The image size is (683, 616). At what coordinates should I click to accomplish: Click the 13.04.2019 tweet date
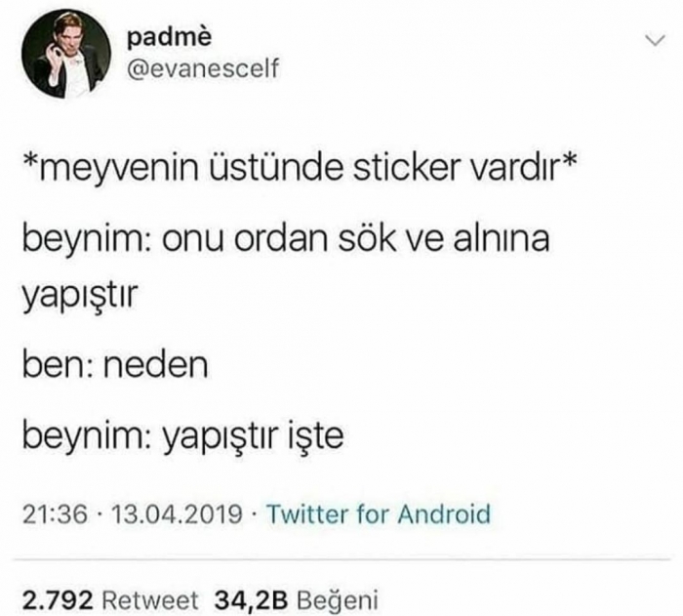click(177, 514)
